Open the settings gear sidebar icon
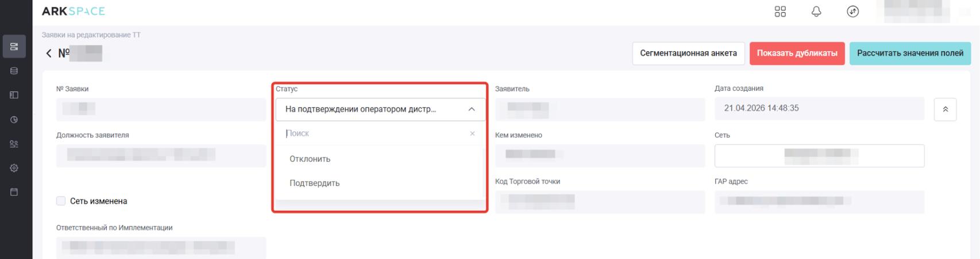This screenshot has width=980, height=259. [x=14, y=168]
